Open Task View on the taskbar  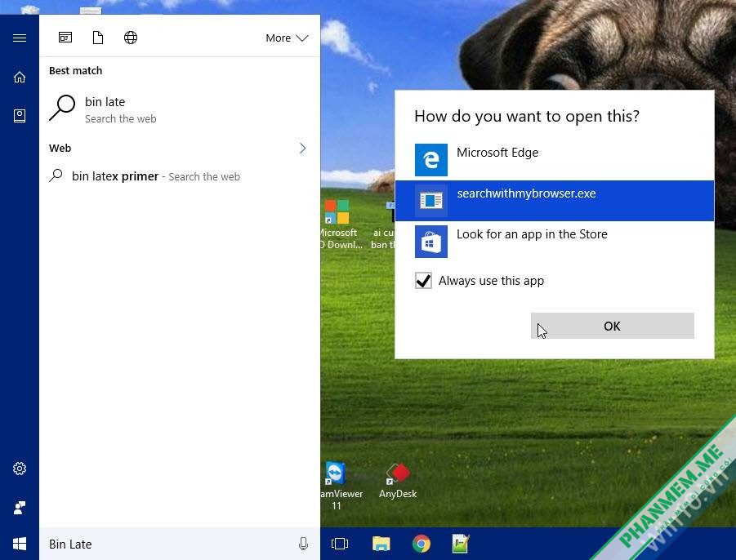[x=339, y=544]
